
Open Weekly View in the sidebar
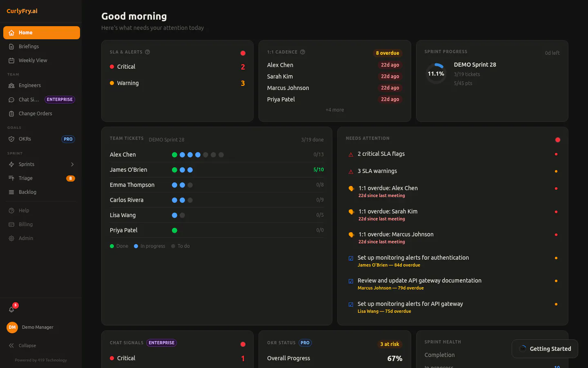pyautogui.click(x=42, y=61)
